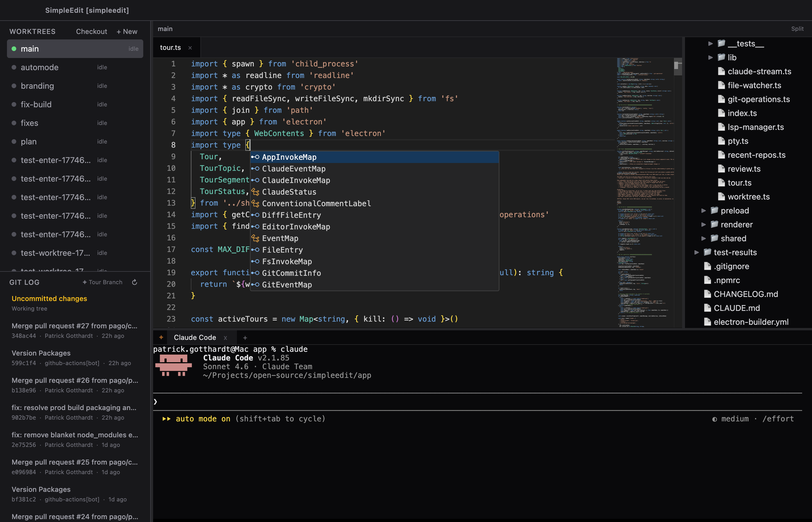This screenshot has height=522, width=812.
Task: Switch to the tour.ts editor tab
Action: [x=171, y=48]
